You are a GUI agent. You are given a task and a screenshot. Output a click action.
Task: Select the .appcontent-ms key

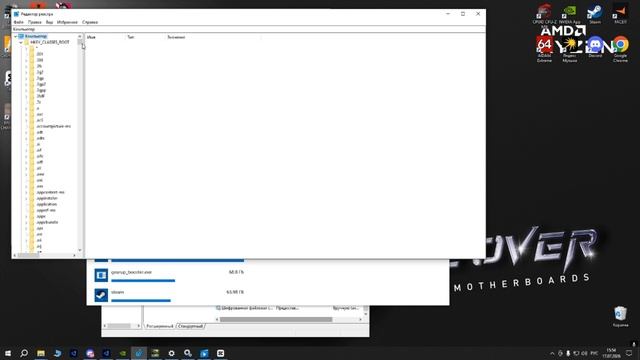pyautogui.click(x=51, y=192)
